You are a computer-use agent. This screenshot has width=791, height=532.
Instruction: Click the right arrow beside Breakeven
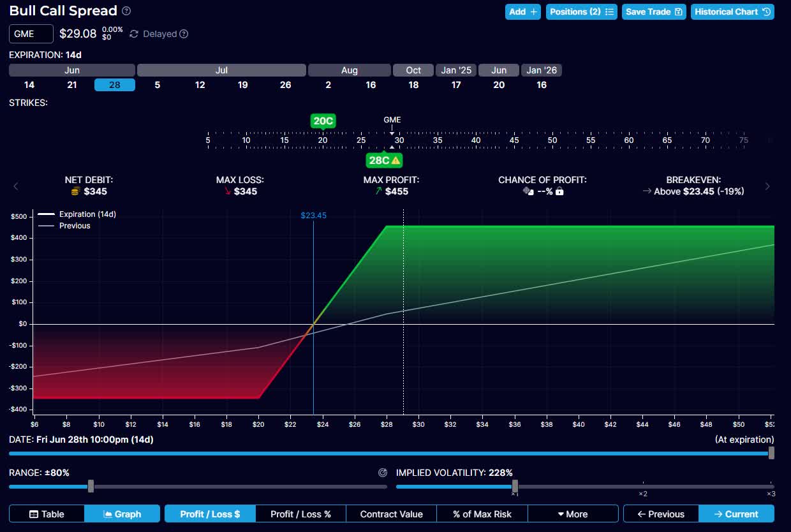click(767, 186)
